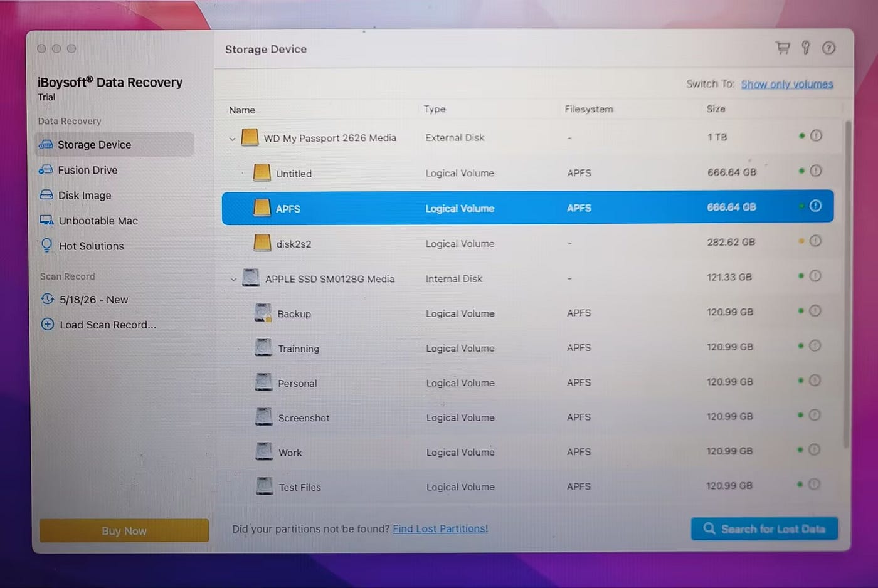Open info icon for APPLE SSD row
The image size is (878, 588).
coord(815,276)
